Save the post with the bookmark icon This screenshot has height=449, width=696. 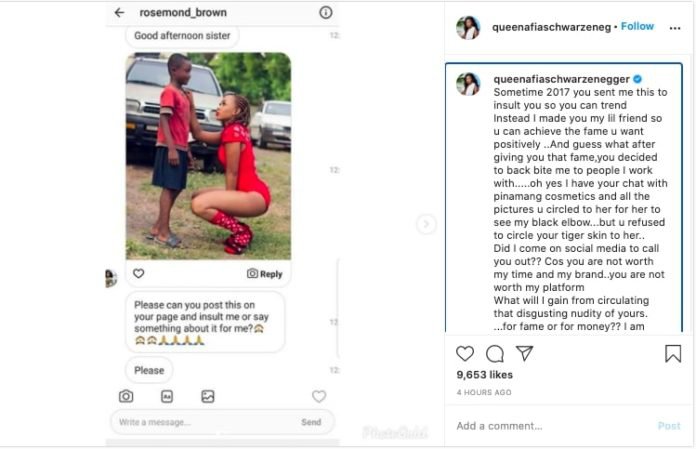pos(673,354)
